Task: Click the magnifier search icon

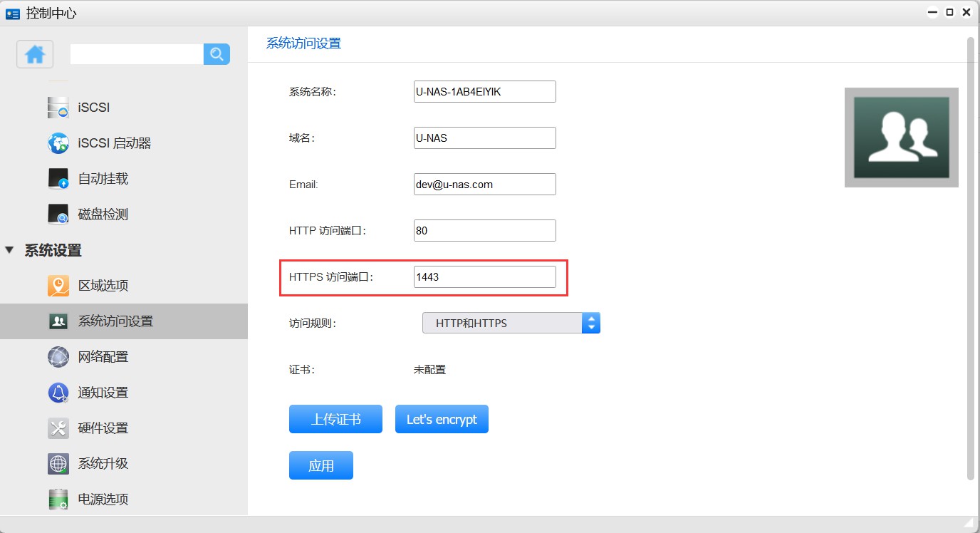Action: point(217,54)
